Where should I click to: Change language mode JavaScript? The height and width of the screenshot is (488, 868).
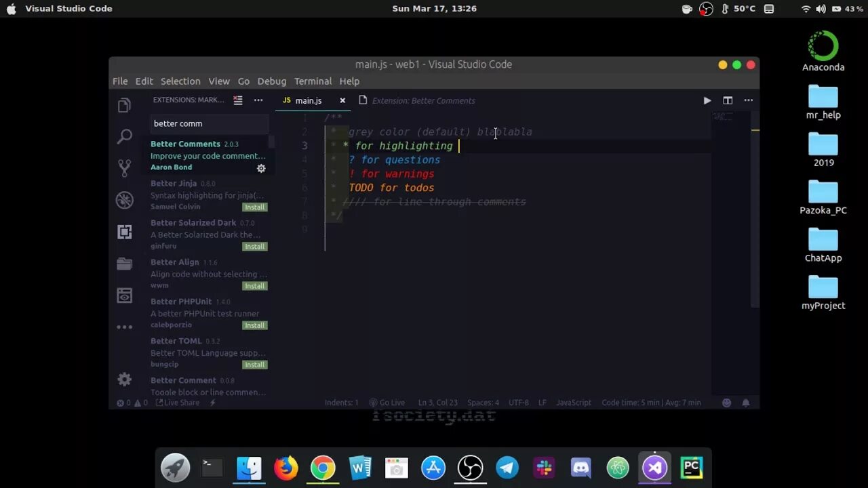[574, 403]
